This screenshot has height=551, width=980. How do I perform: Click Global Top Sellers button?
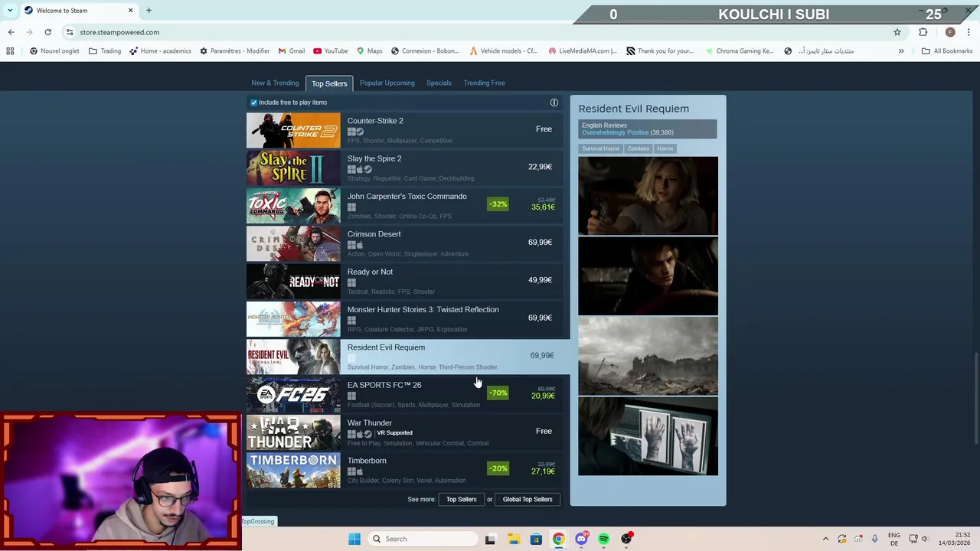pyautogui.click(x=528, y=500)
